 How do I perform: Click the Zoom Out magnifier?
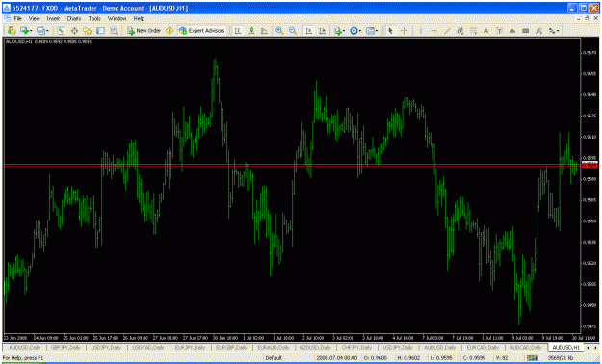pos(293,31)
